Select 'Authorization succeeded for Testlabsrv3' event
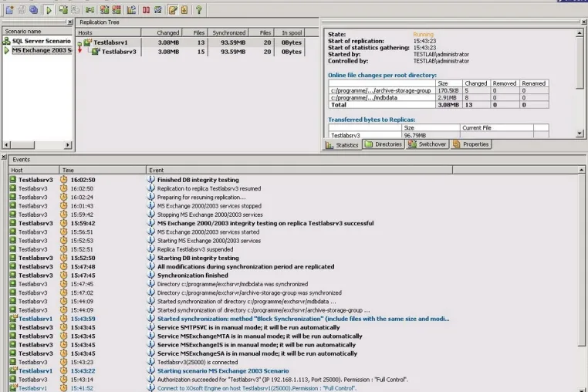The image size is (588, 392). point(282,380)
